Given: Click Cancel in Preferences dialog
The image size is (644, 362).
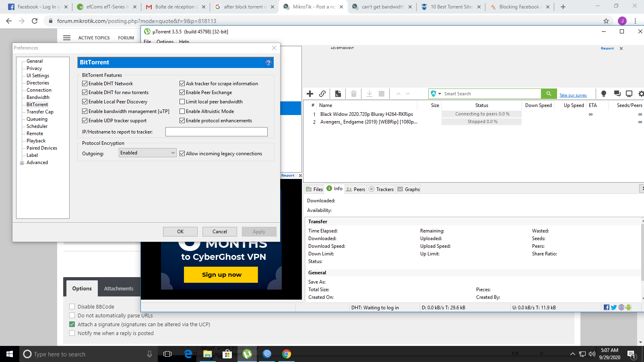Looking at the screenshot, I should point(220,232).
